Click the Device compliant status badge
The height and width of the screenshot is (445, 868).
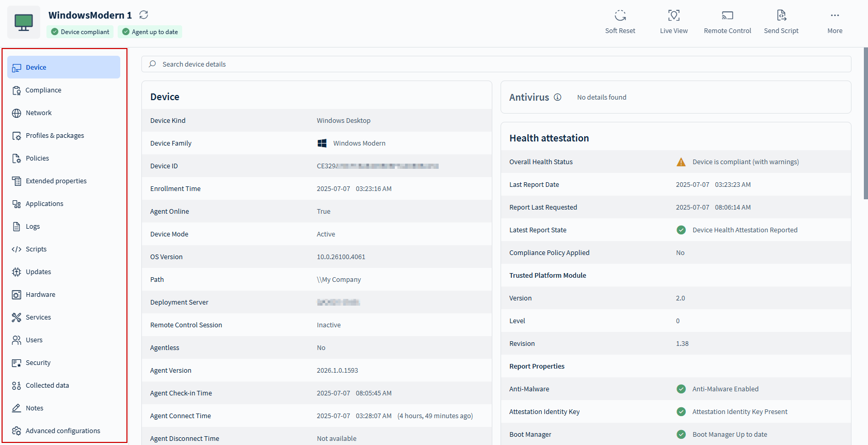pos(81,32)
